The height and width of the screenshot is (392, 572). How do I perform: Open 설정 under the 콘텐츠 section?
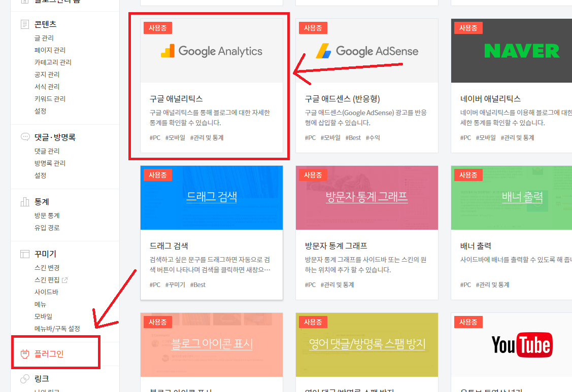click(x=40, y=111)
